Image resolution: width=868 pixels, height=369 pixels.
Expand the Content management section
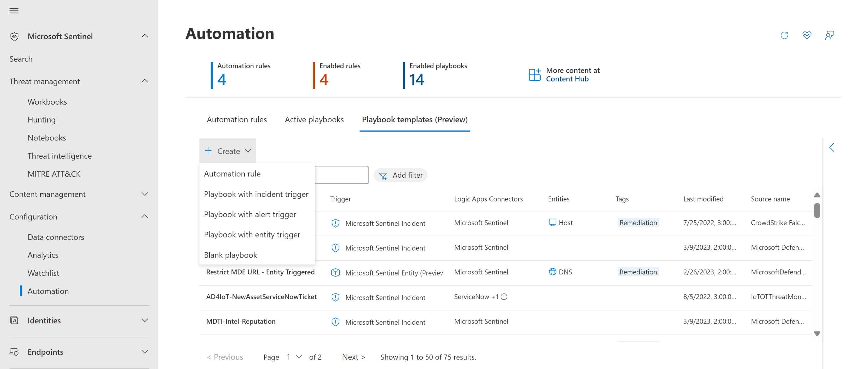coord(145,194)
